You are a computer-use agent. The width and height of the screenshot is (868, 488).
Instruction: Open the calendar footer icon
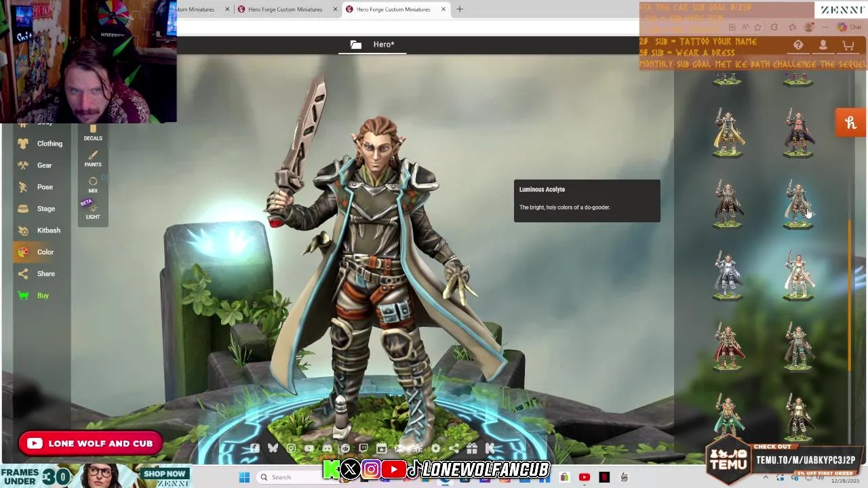click(381, 449)
